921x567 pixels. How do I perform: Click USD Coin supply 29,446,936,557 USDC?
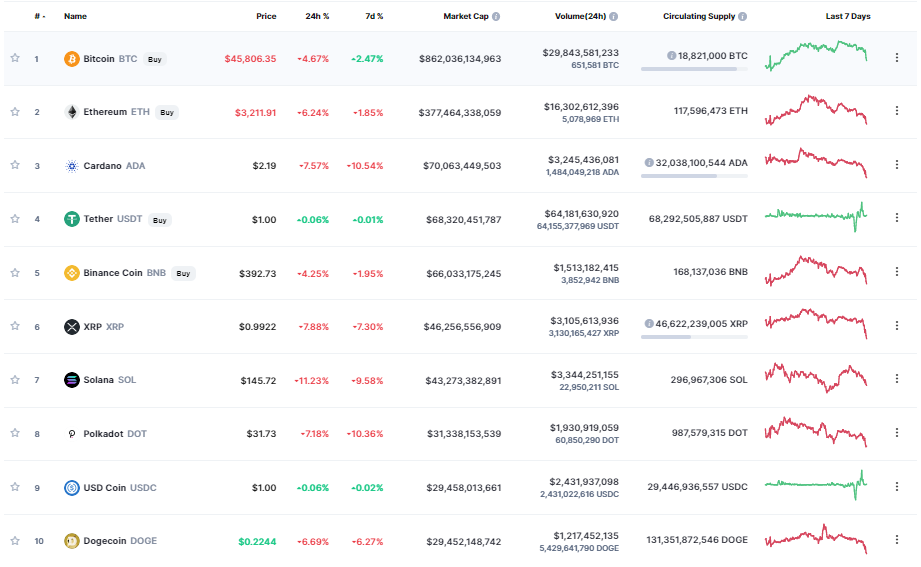[x=698, y=487]
